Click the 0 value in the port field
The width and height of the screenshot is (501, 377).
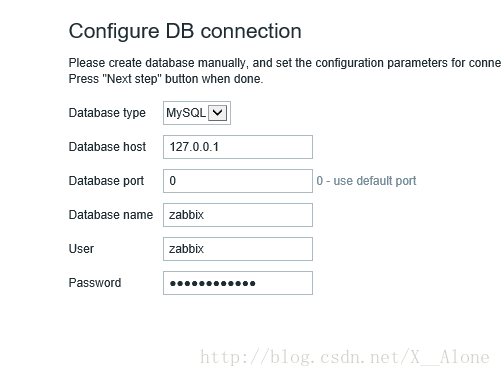click(173, 181)
